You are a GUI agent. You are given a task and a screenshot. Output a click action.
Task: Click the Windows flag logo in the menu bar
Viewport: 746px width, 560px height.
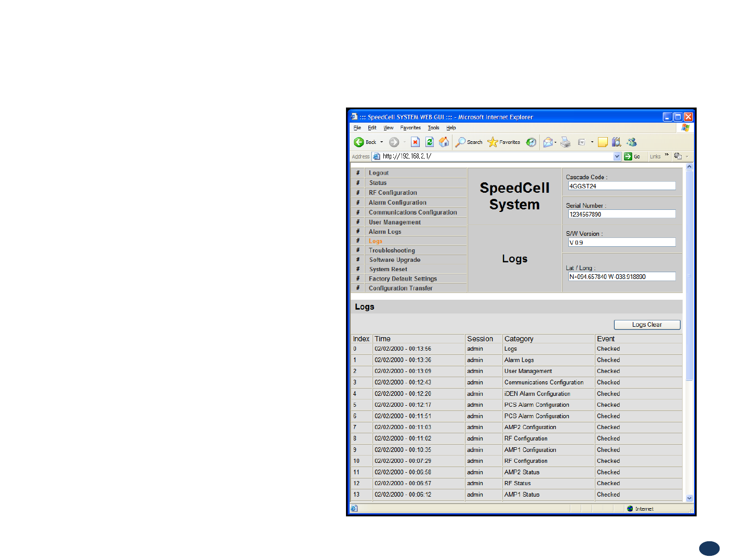click(x=685, y=128)
